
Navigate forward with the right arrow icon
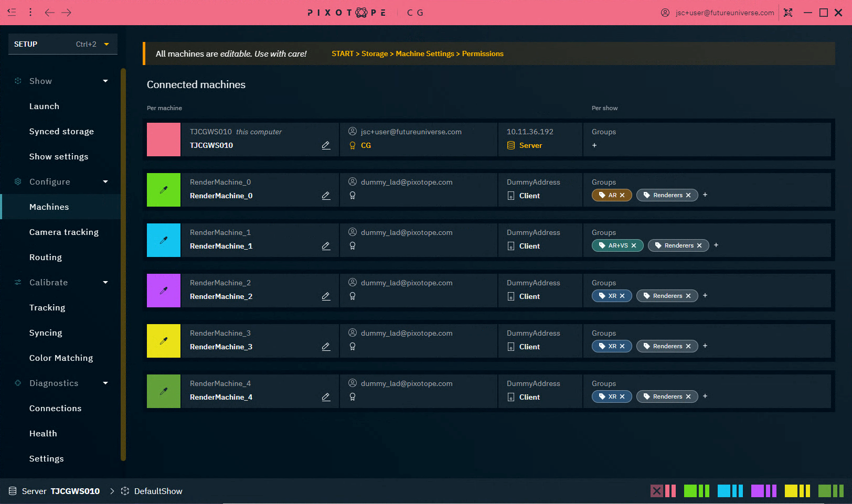(x=67, y=12)
